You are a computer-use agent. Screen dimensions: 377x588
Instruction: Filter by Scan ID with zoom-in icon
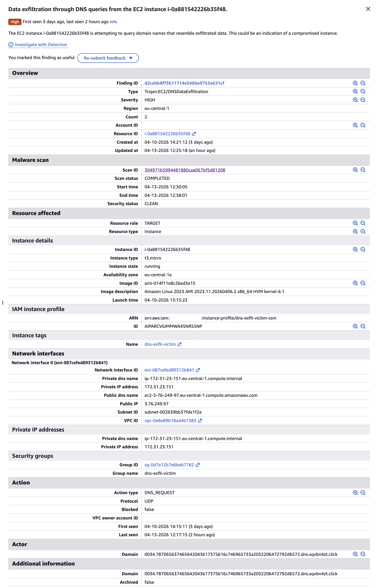tap(355, 170)
